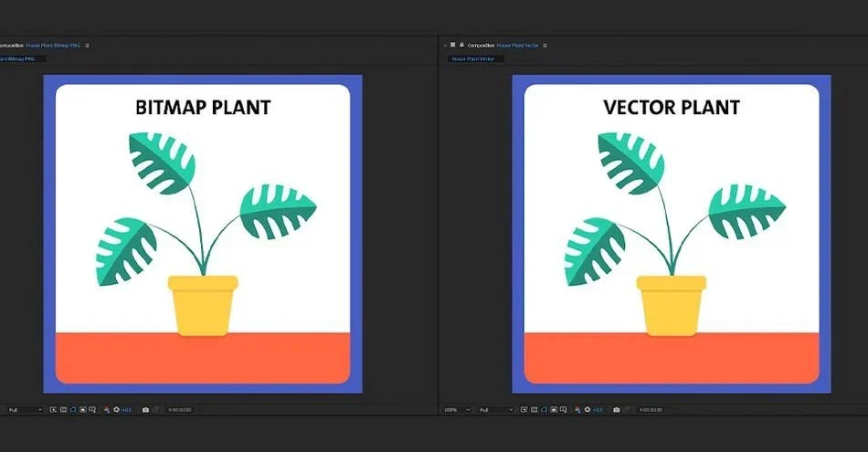Toggle viewer lock icon on Vector panel
Screen dimensions: 868x452
click(x=461, y=44)
